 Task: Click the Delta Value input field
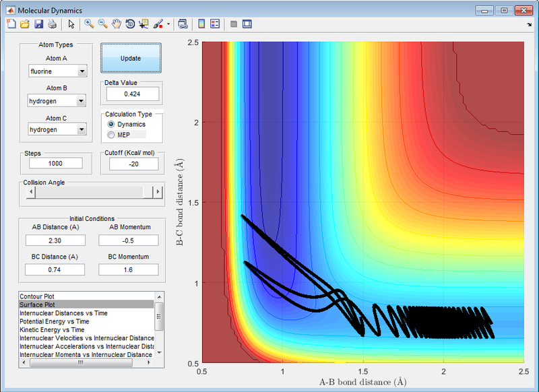131,94
